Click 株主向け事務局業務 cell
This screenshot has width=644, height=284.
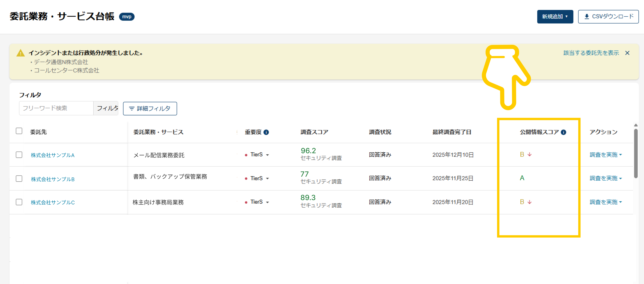coord(158,202)
